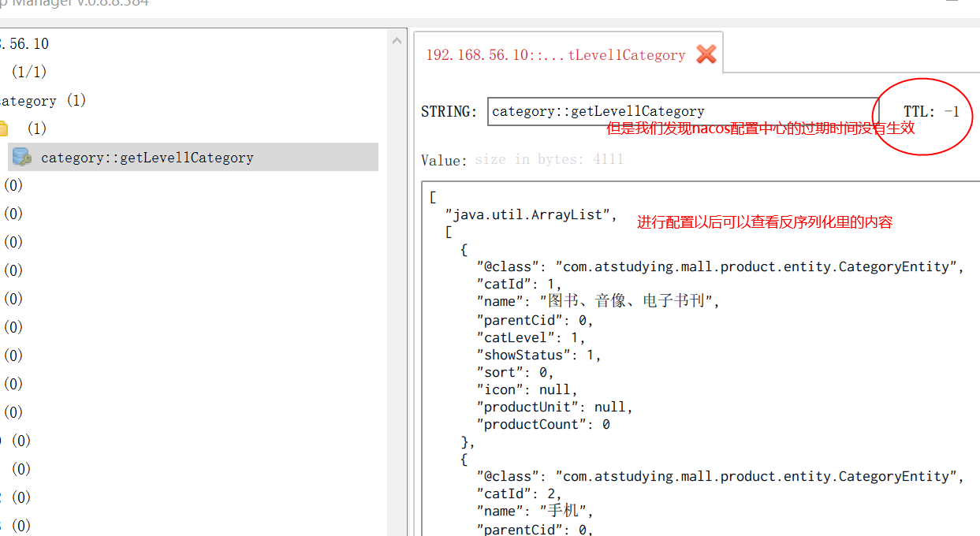Click the 'size in bytes: 4111' text

pos(549,159)
